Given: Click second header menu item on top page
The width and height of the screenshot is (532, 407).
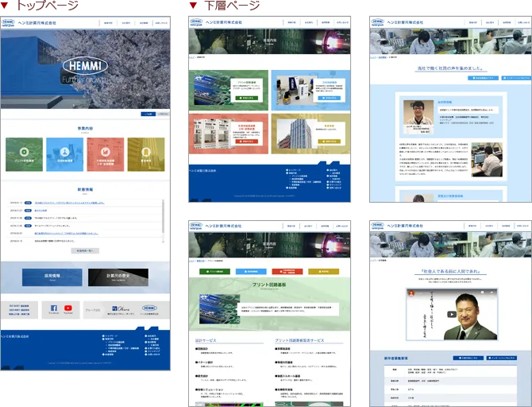Looking at the screenshot, I should (126, 23).
